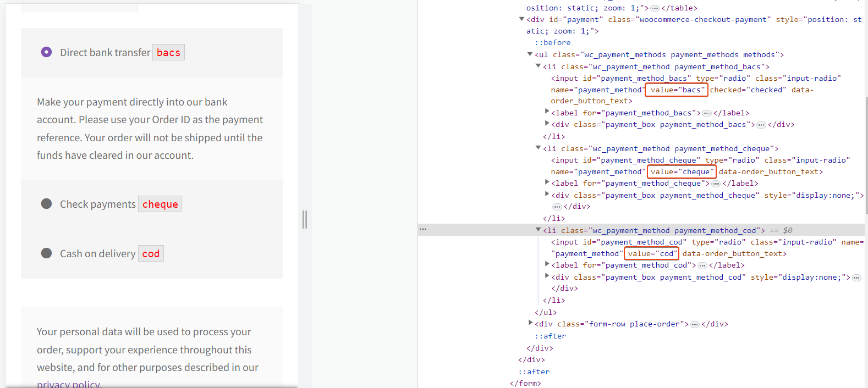Image resolution: width=868 pixels, height=388 pixels.
Task: Expand the label for payment_method_cheque node
Action: click(547, 182)
